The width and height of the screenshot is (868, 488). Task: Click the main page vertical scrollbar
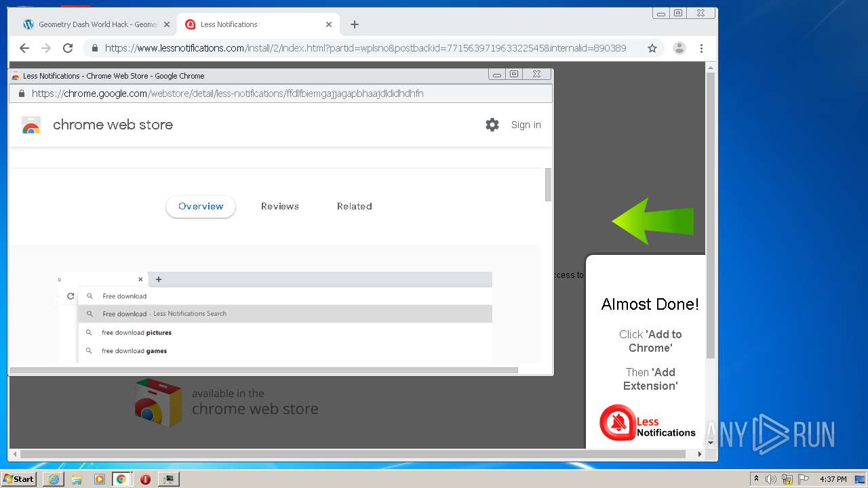711,215
